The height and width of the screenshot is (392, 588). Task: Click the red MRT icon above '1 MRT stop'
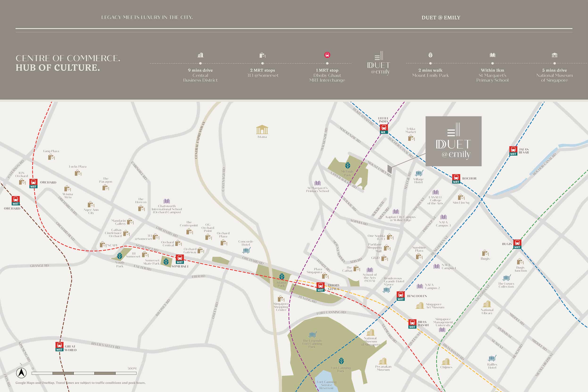[327, 55]
